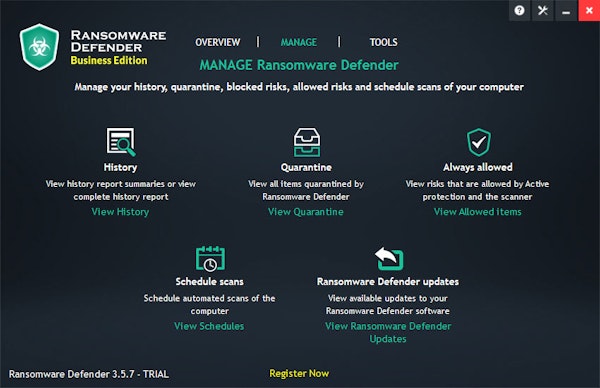600x388 pixels.
Task: Open the View Quarantine link
Action: 306,212
